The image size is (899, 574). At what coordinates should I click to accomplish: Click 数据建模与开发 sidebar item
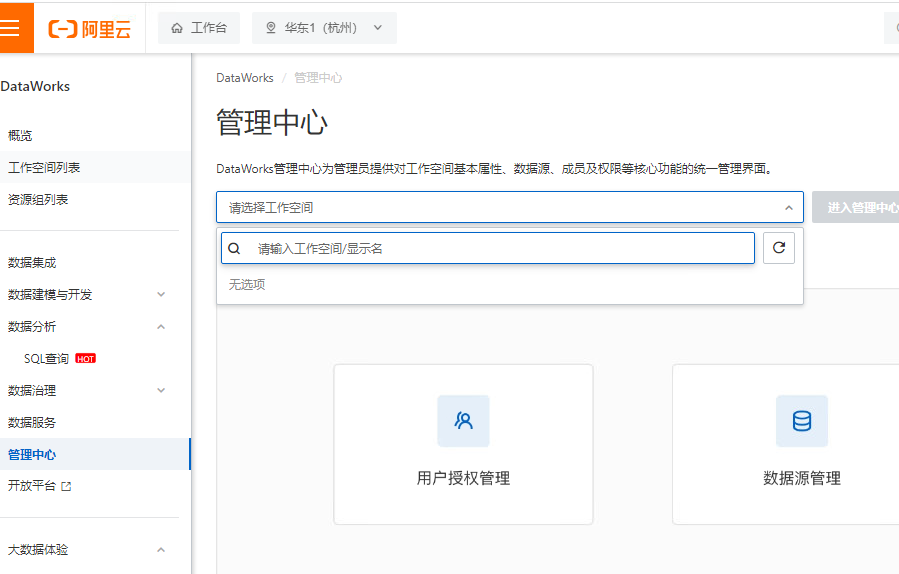50,295
